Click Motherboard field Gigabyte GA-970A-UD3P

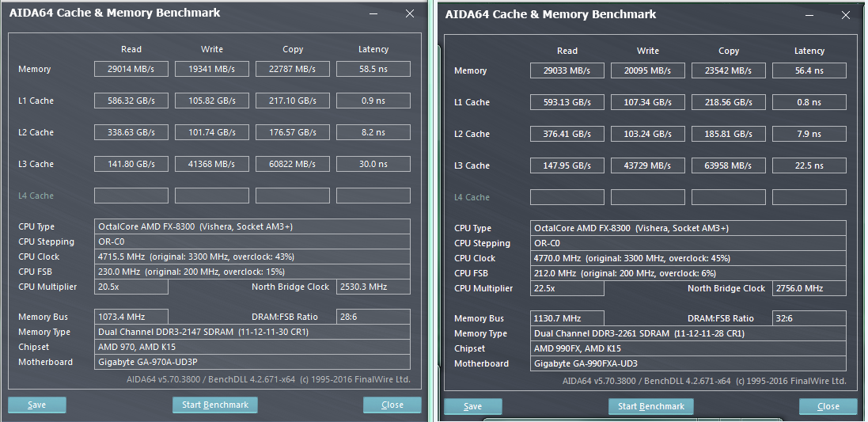click(x=252, y=362)
